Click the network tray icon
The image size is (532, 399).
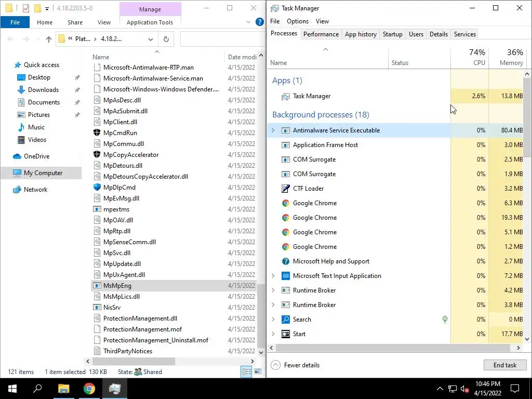pos(453,389)
